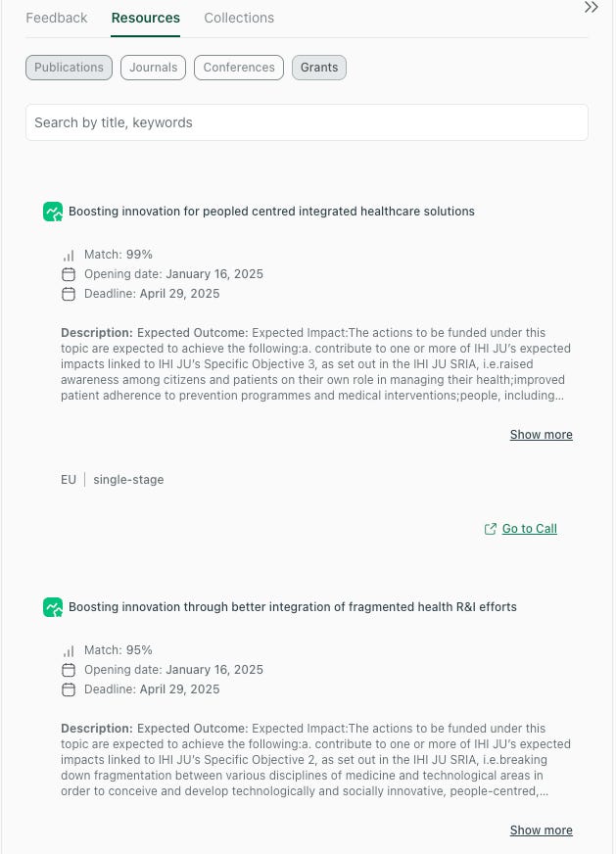This screenshot has height=854, width=616.
Task: Open the Collections tab
Action: [239, 18]
